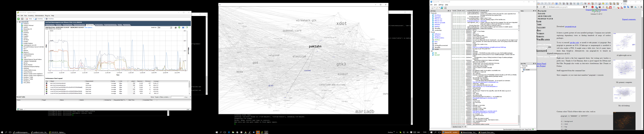Float the All Chats dock panel

[448, 11]
